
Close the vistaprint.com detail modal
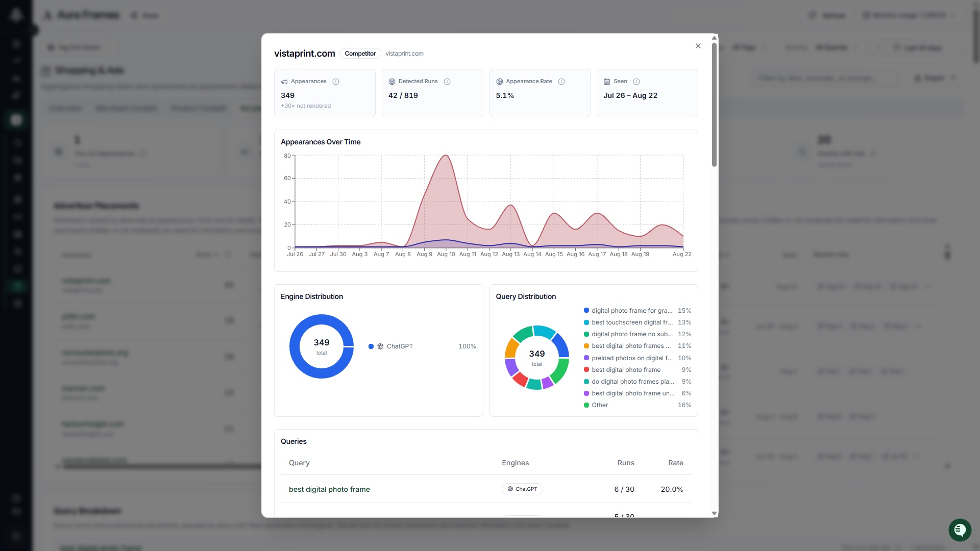(698, 46)
